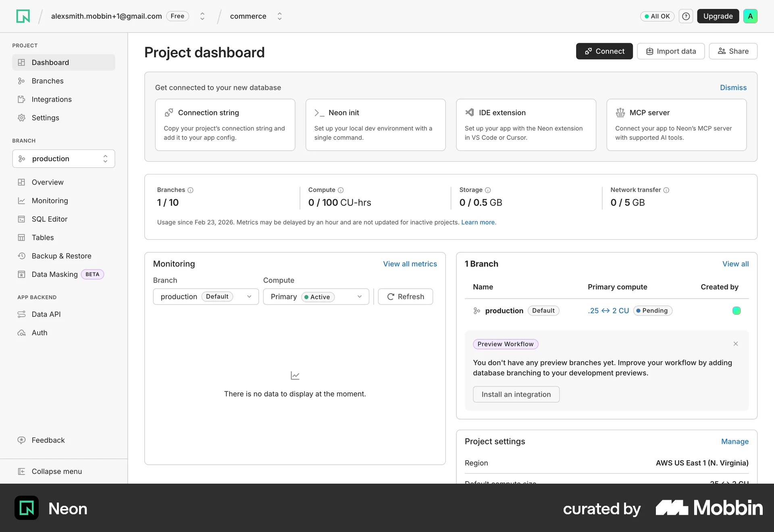Click the Monitoring chart icon in sidebar

(x=21, y=201)
